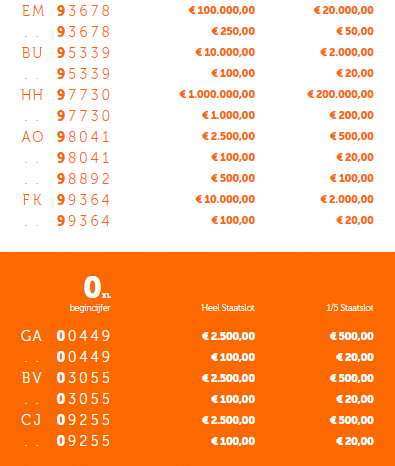Click the begincijfer column label
Screen dimensions: 395x466
90,307
